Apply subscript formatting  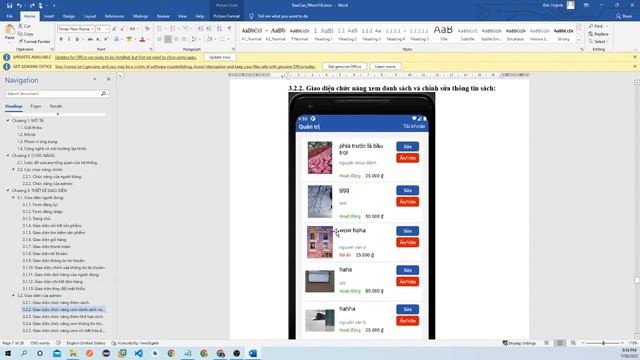pos(98,39)
